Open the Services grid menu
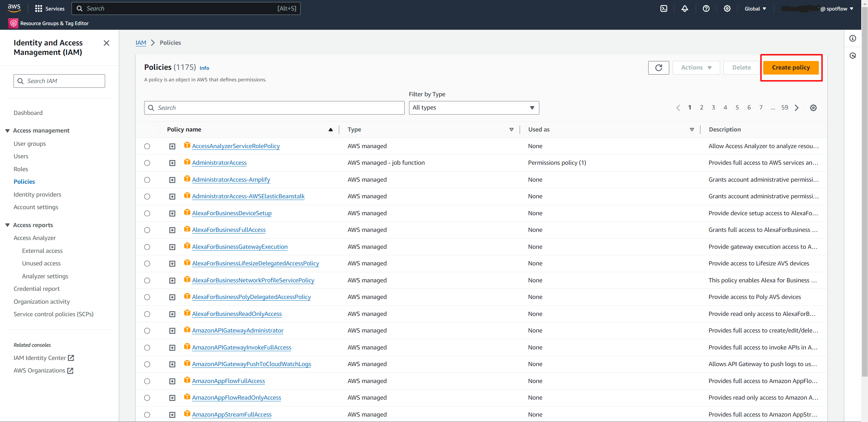Viewport: 868px width, 422px height. tap(50, 8)
